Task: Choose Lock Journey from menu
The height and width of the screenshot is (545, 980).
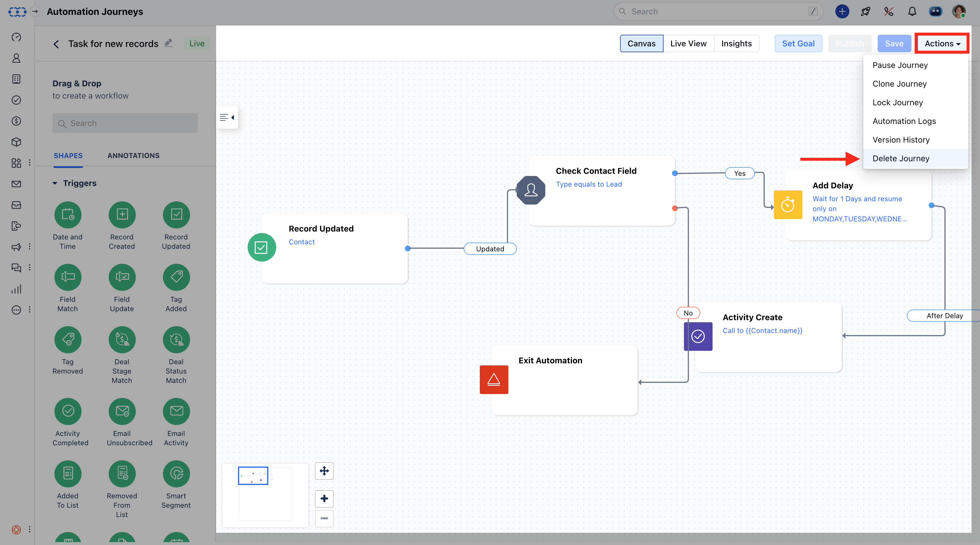Action: coord(916,102)
